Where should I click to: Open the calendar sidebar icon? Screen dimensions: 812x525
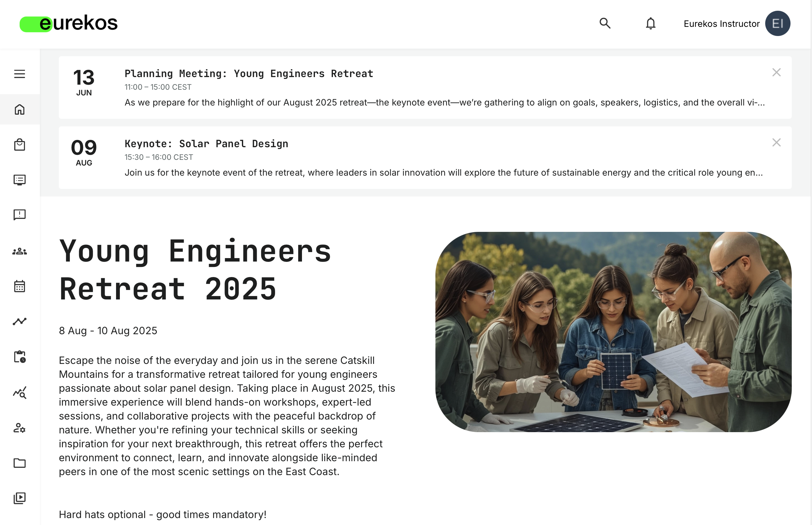pos(20,287)
